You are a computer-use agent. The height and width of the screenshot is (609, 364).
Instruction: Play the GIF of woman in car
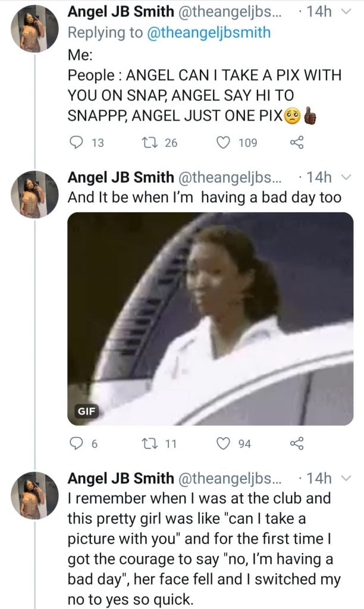pyautogui.click(x=211, y=318)
